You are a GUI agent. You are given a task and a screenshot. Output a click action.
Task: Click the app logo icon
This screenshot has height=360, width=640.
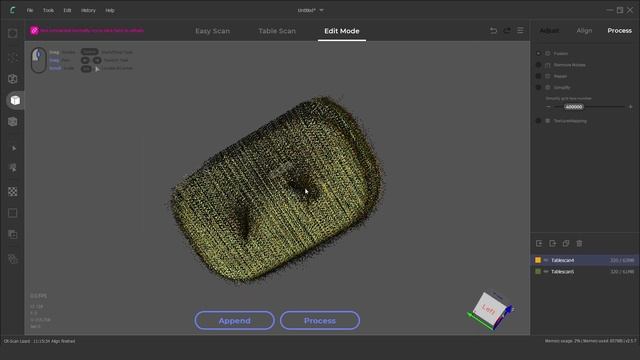click(x=12, y=10)
